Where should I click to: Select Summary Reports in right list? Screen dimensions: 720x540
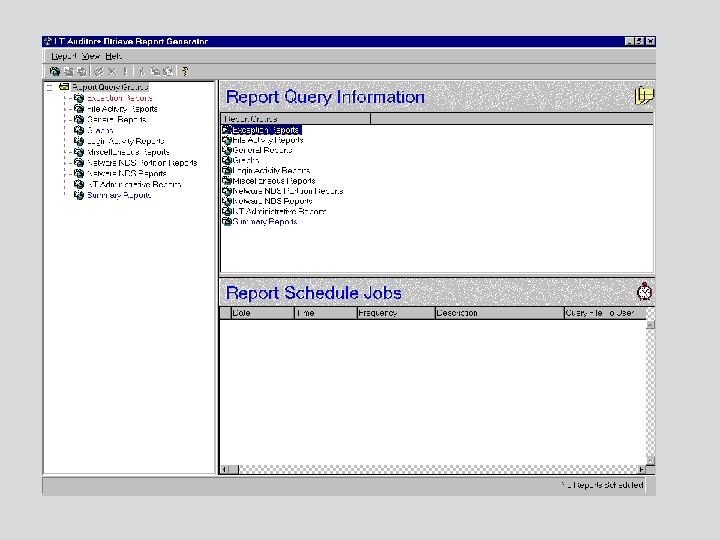coord(265,221)
